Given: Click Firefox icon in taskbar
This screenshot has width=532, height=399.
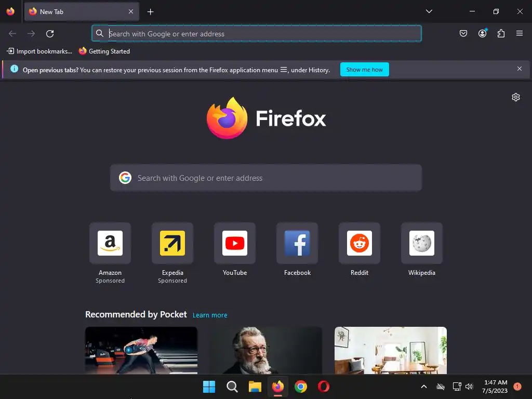Looking at the screenshot, I should [x=278, y=387].
